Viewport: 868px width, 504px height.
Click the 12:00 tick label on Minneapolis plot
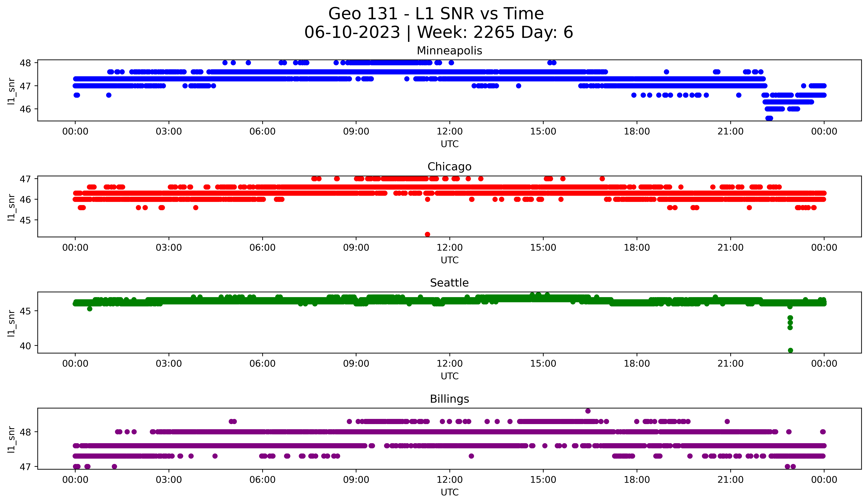click(449, 132)
